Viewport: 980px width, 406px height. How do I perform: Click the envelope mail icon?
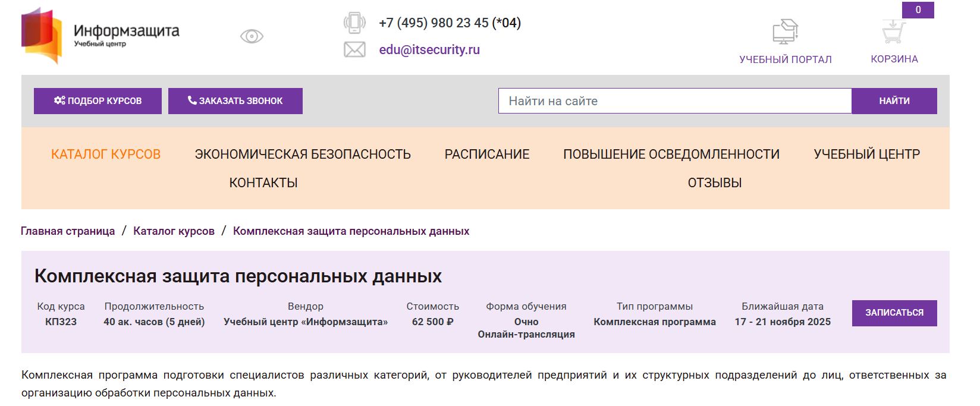354,49
